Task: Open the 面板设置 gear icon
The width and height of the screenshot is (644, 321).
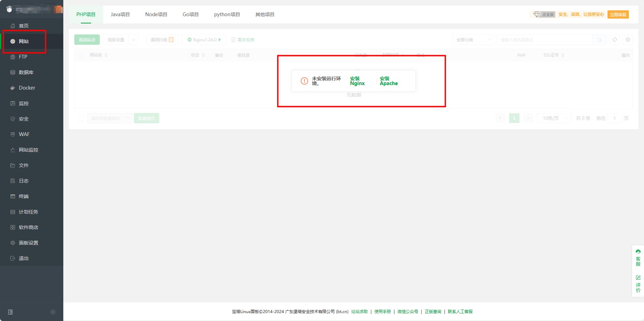Action: coord(13,243)
